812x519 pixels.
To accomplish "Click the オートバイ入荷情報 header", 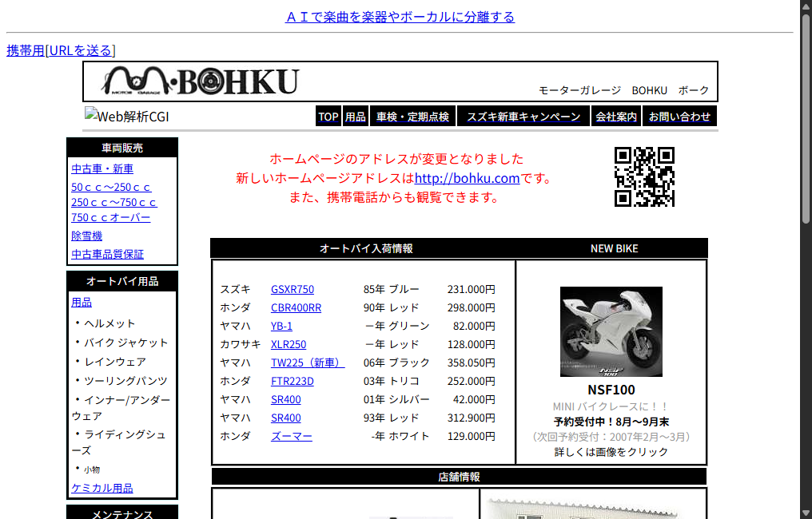I will click(365, 248).
